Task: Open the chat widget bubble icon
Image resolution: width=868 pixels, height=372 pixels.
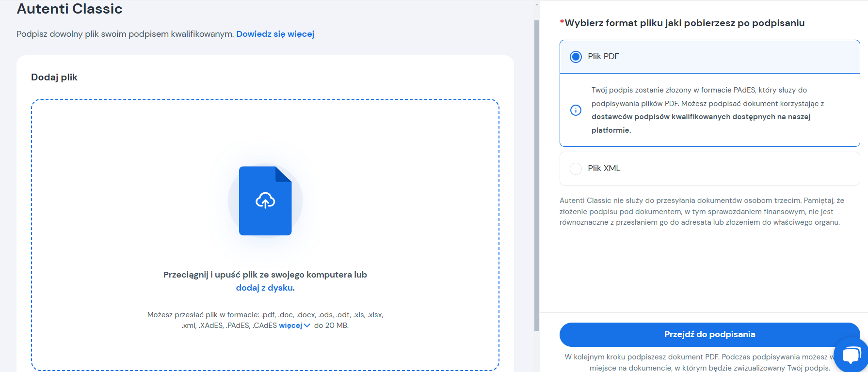Action: (x=852, y=355)
